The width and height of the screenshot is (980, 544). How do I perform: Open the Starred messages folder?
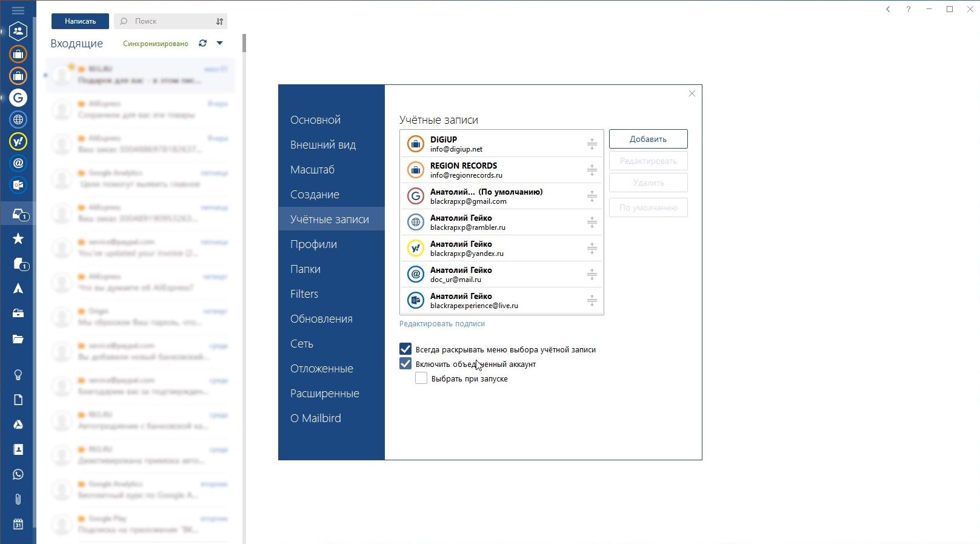pos(18,239)
